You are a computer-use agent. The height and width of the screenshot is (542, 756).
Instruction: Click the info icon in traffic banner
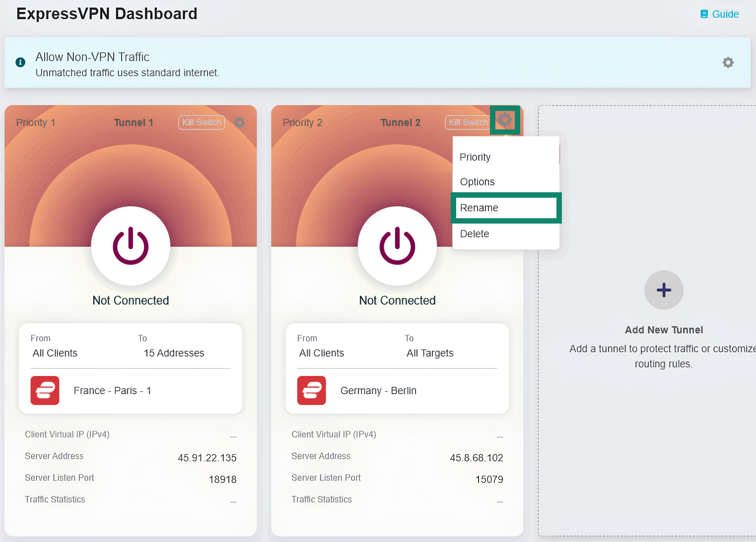[20, 62]
